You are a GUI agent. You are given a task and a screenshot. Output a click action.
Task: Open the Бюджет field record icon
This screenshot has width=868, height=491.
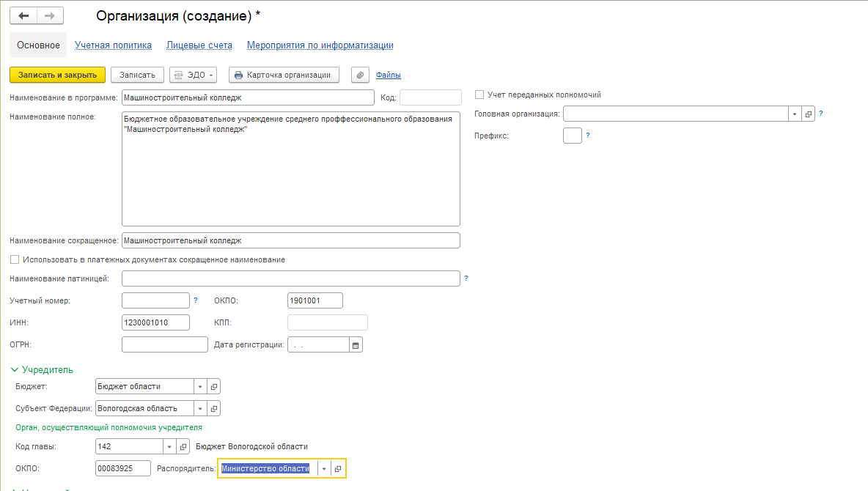point(214,386)
